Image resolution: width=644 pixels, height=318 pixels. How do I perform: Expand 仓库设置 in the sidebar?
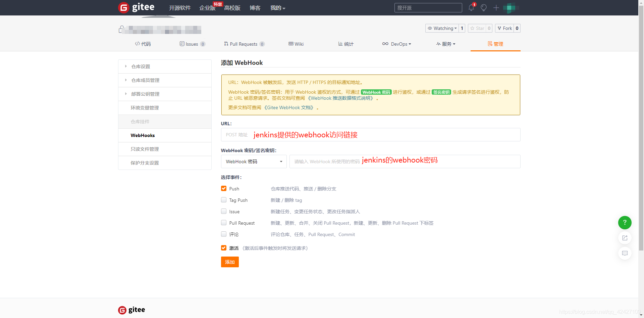coord(165,66)
